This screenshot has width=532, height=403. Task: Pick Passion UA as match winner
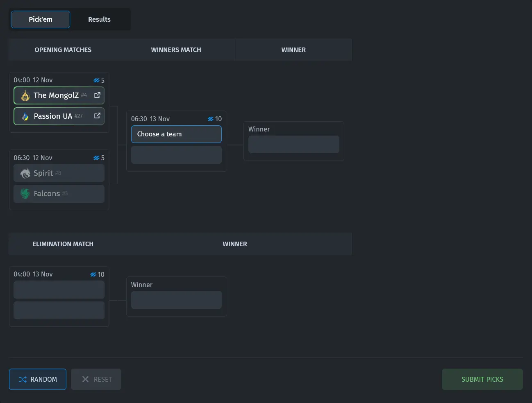tap(53, 116)
